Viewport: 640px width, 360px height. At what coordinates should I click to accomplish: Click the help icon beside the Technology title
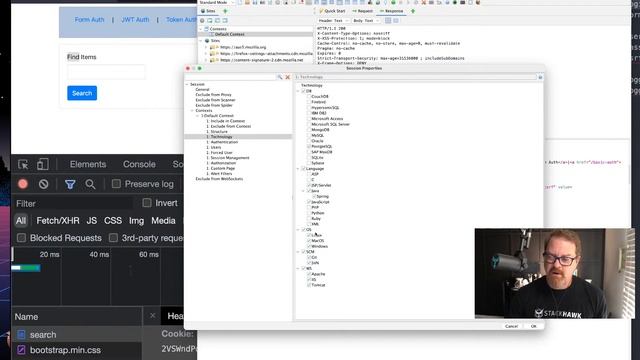[x=540, y=77]
